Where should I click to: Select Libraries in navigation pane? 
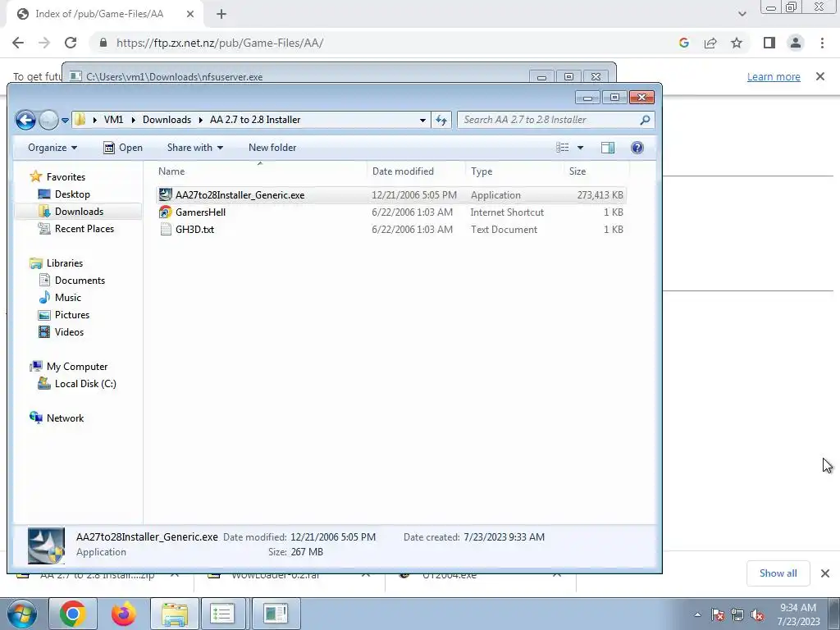(x=64, y=263)
